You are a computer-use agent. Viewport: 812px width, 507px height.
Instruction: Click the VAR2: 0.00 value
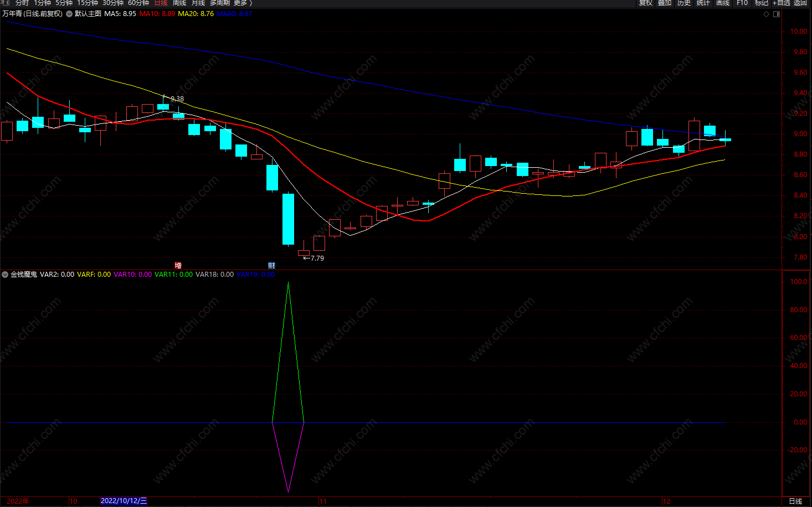pos(57,275)
